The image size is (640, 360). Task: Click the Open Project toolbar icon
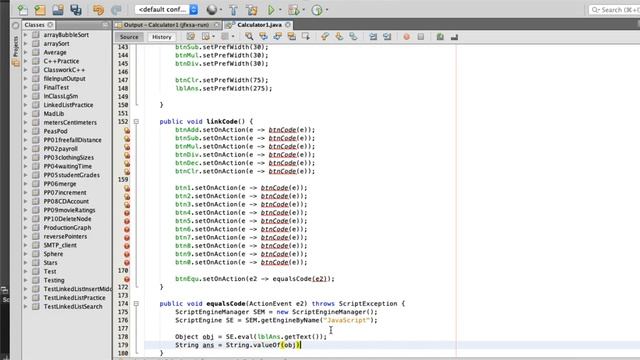click(58, 10)
